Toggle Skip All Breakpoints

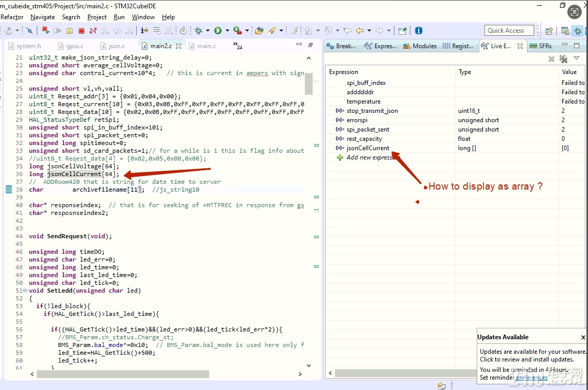click(30, 31)
